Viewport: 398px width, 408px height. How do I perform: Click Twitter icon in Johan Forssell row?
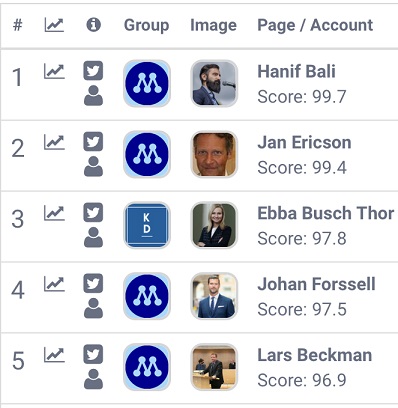pyautogui.click(x=93, y=283)
